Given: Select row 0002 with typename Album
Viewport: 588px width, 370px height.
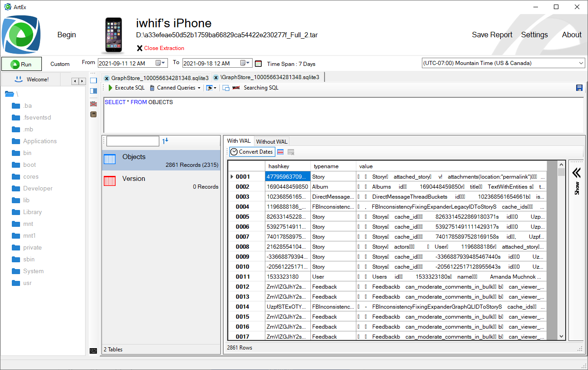Looking at the screenshot, I should [x=387, y=187].
